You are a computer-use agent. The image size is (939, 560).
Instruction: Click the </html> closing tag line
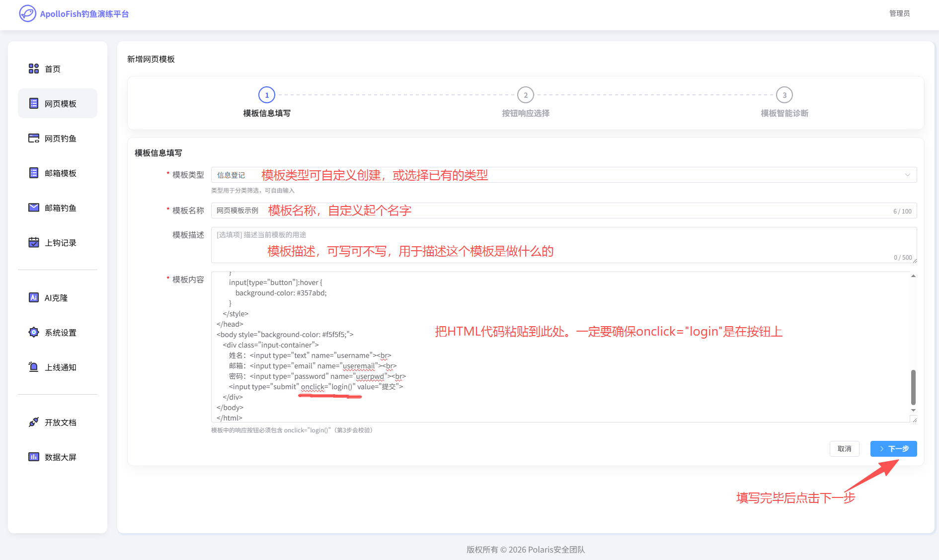click(x=230, y=418)
